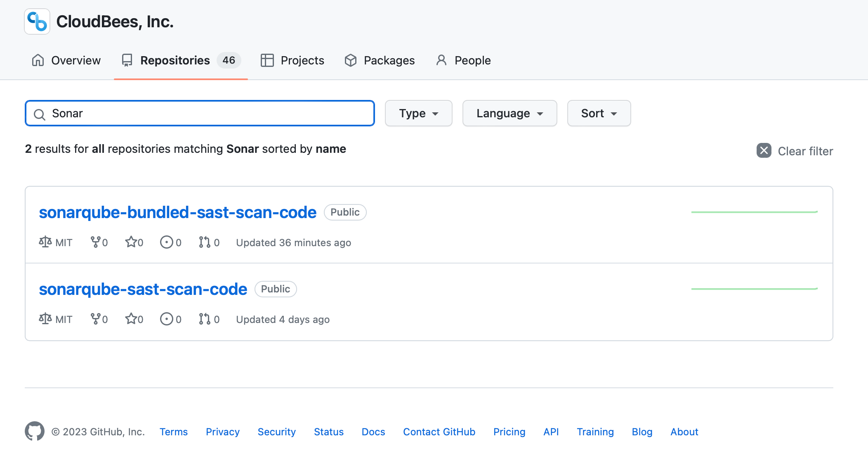Clear the Sonar search filter

tap(764, 151)
